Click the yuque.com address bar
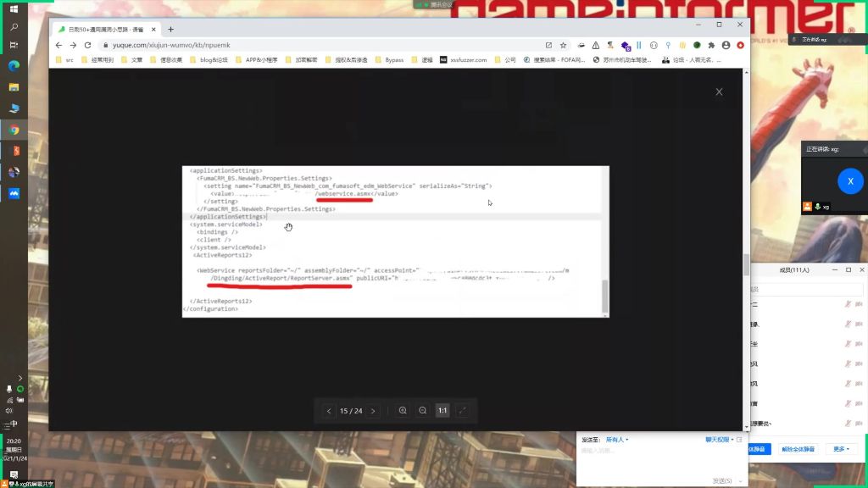868x488 pixels. (321, 45)
